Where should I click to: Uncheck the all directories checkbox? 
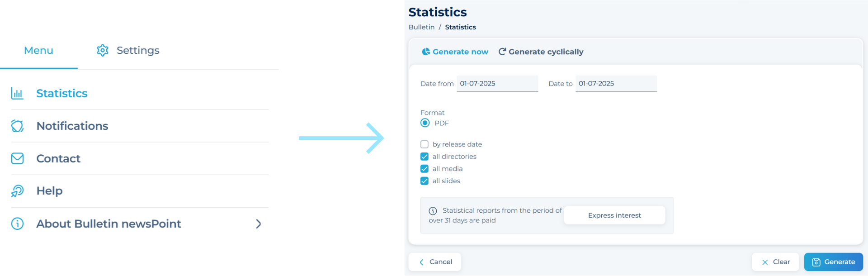(425, 157)
